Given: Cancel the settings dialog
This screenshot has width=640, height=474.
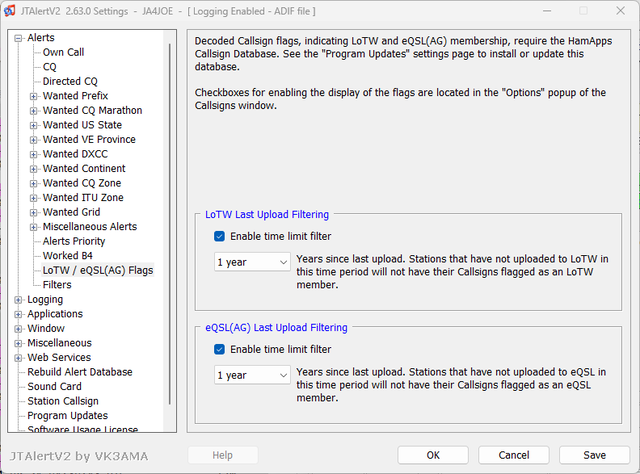Looking at the screenshot, I should 514,455.
